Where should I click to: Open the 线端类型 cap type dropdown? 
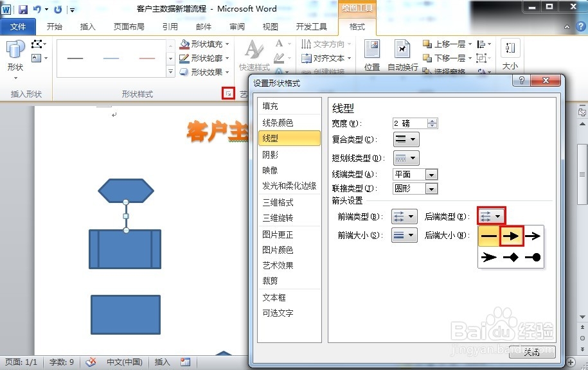[x=431, y=174]
